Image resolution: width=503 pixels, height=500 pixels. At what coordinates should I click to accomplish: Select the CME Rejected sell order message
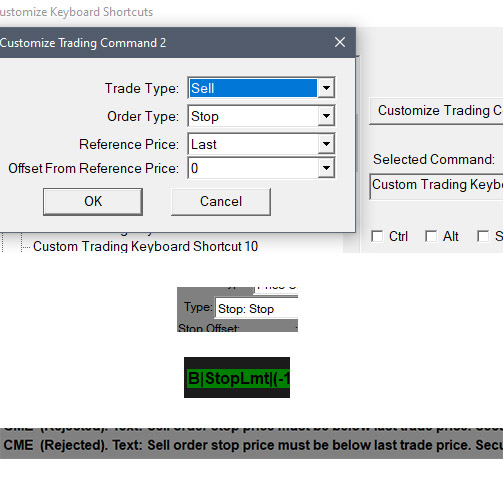pyautogui.click(x=251, y=445)
